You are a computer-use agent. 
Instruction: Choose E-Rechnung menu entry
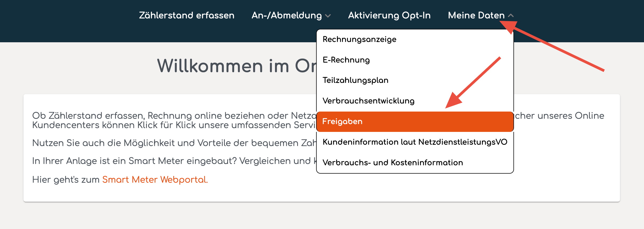[x=415, y=60]
